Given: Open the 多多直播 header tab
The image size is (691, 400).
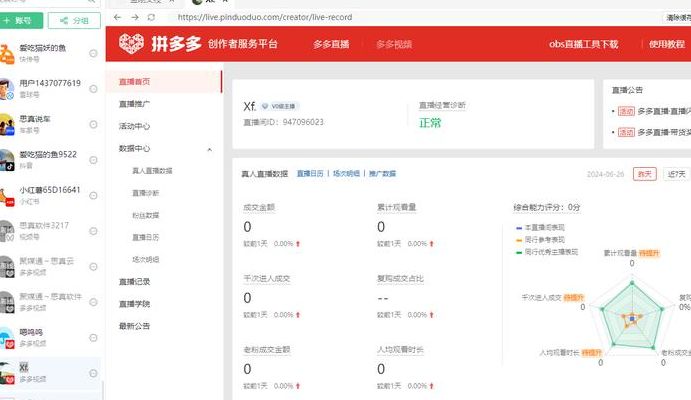Looking at the screenshot, I should (331, 44).
